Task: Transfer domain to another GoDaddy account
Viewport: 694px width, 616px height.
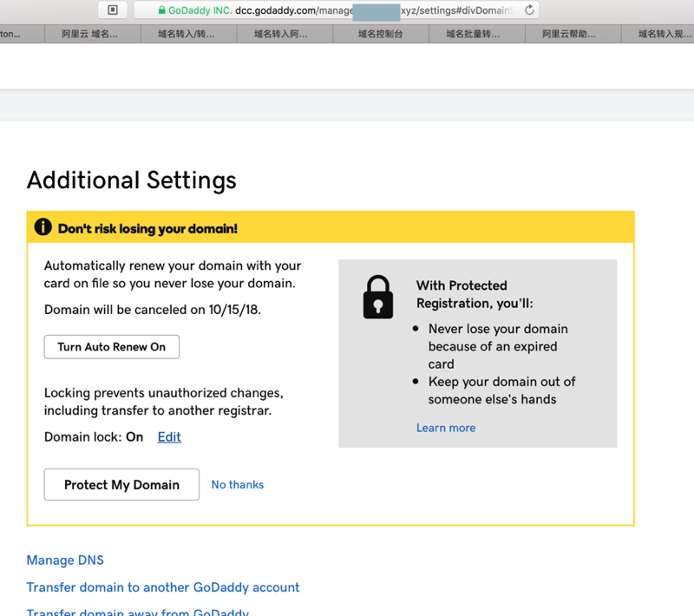Action: [x=163, y=587]
